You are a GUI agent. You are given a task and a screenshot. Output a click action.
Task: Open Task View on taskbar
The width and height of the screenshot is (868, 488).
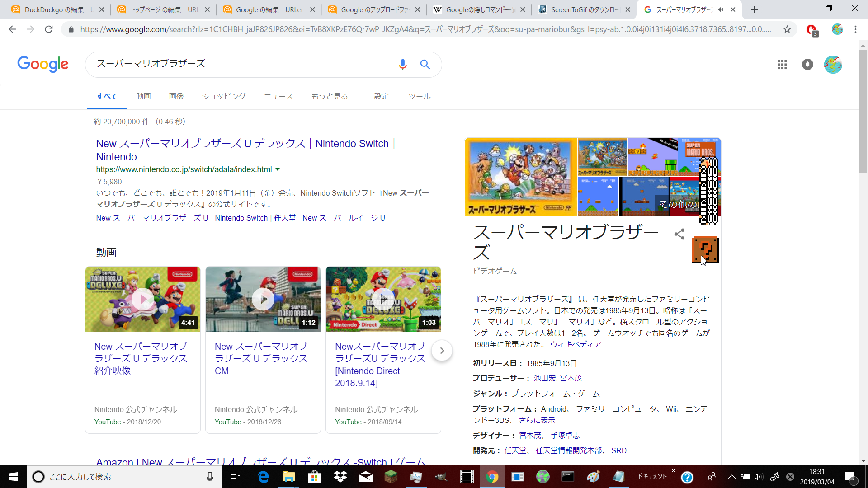235,477
